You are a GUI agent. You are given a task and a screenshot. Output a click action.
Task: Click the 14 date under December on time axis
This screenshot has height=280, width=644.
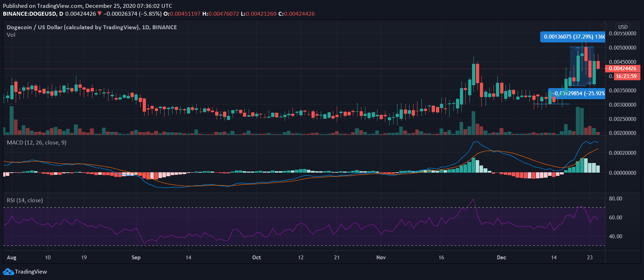554,257
